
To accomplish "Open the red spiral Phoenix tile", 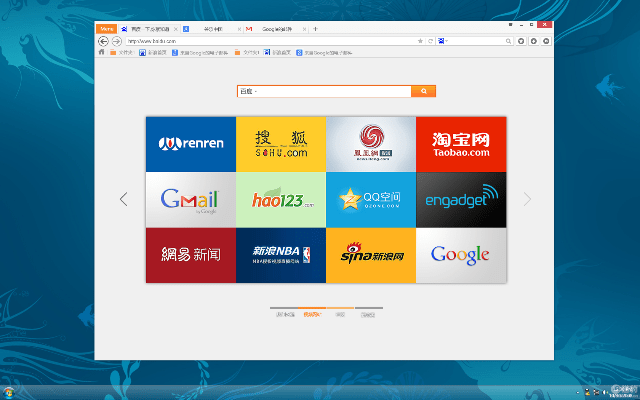I will [371, 144].
